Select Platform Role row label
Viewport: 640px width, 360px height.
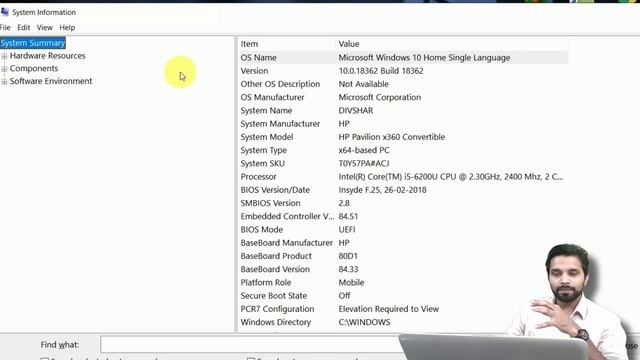(266, 282)
